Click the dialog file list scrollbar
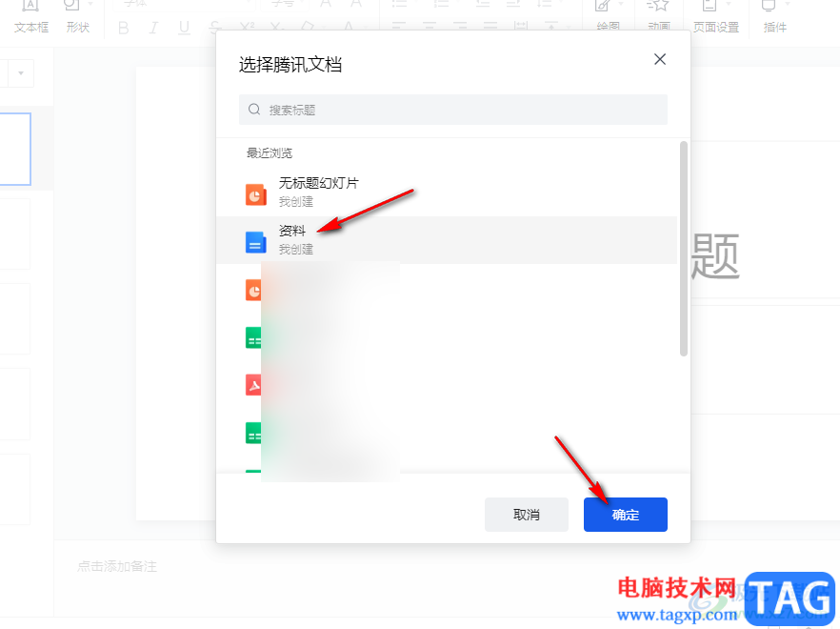The height and width of the screenshot is (629, 840). [x=683, y=249]
